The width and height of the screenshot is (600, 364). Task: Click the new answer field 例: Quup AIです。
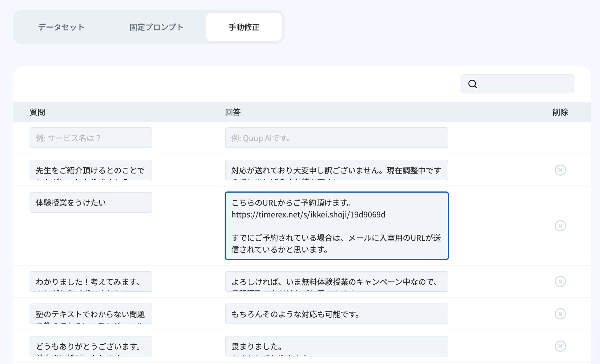[336, 138]
